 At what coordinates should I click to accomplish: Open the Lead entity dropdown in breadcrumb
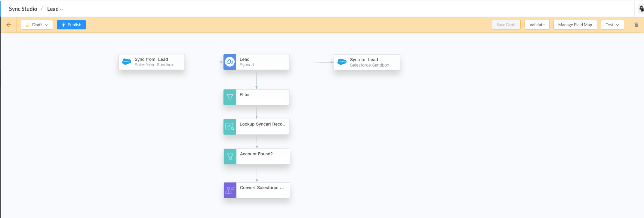tap(55, 9)
